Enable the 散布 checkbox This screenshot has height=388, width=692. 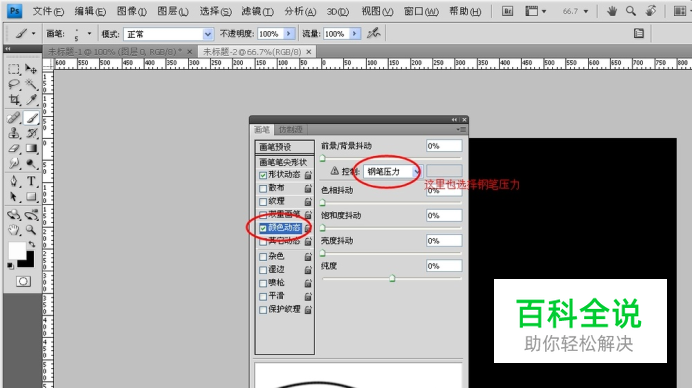pos(263,188)
